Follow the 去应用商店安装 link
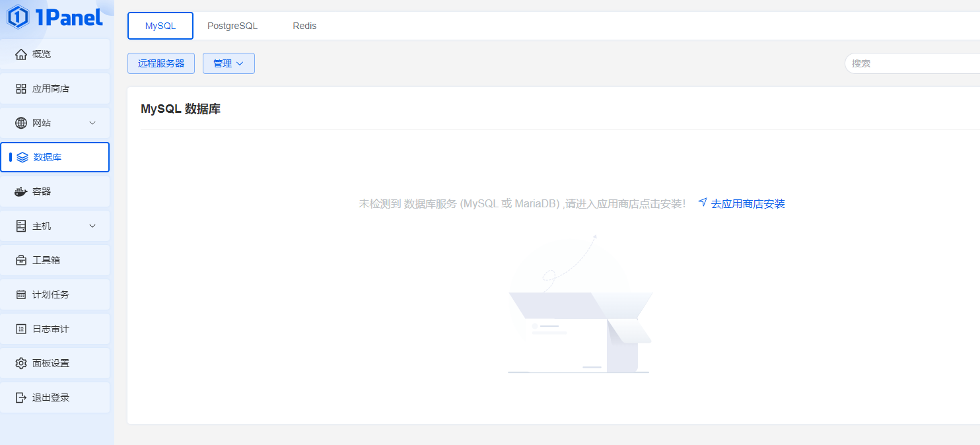Screen dimensions: 980x445 tap(742, 203)
